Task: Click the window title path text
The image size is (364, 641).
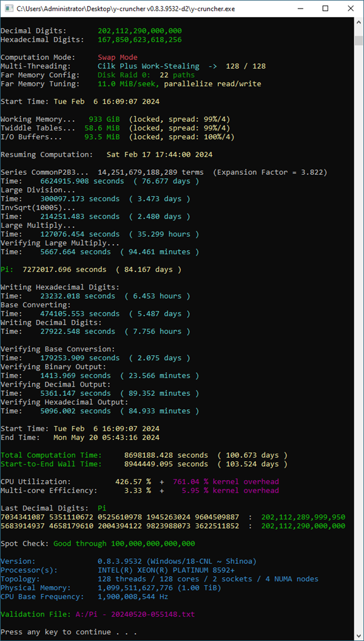Action: [x=126, y=8]
